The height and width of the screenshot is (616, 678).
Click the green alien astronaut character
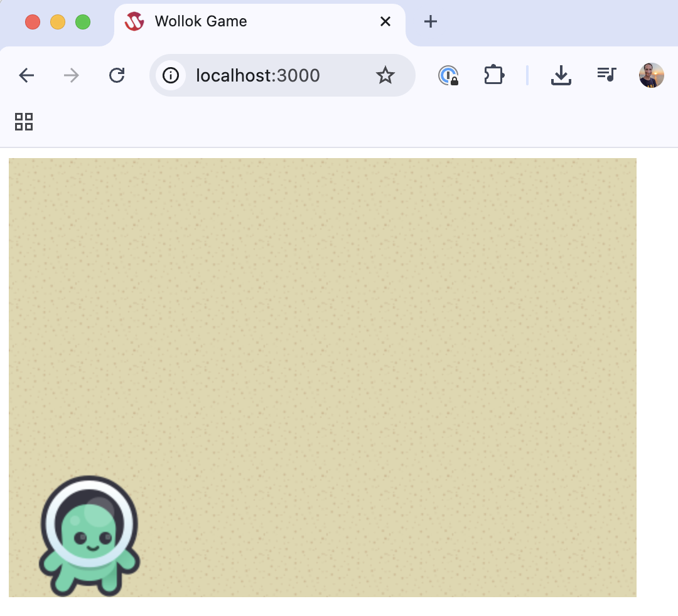coord(89,536)
